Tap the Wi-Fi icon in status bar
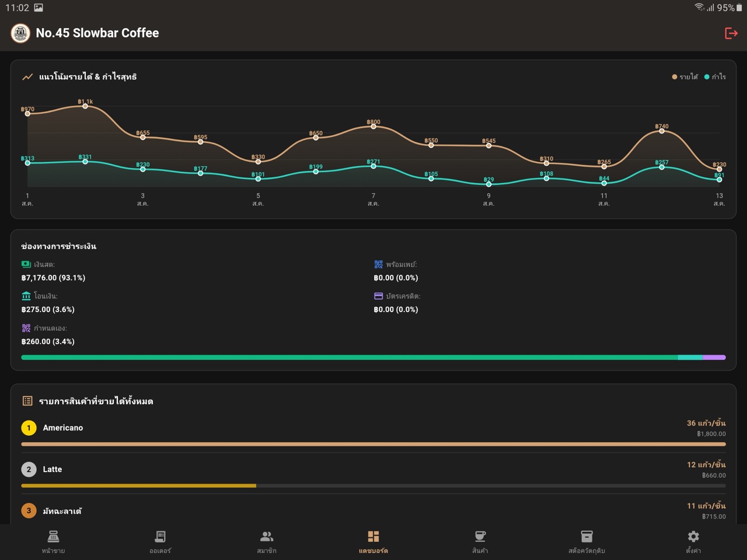 pos(699,7)
